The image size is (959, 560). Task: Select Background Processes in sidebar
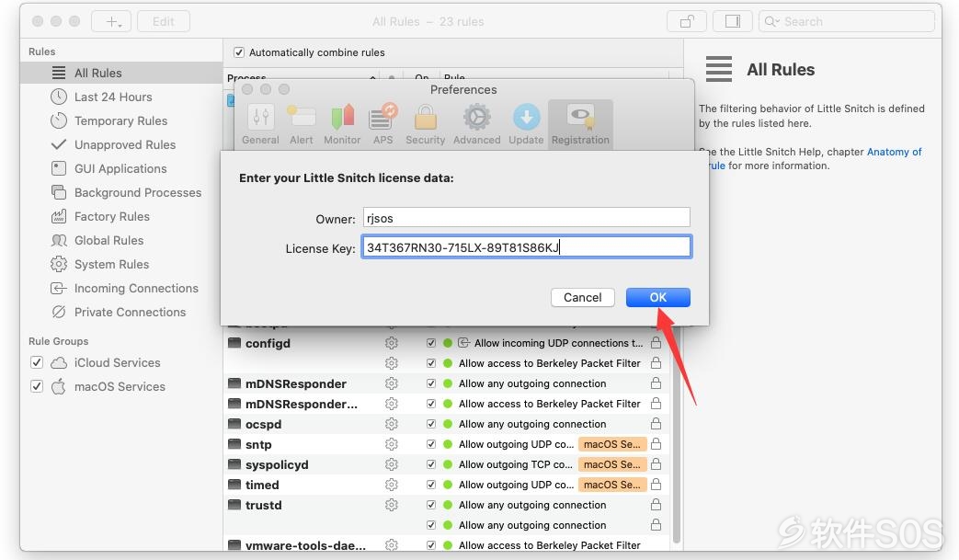tap(121, 192)
